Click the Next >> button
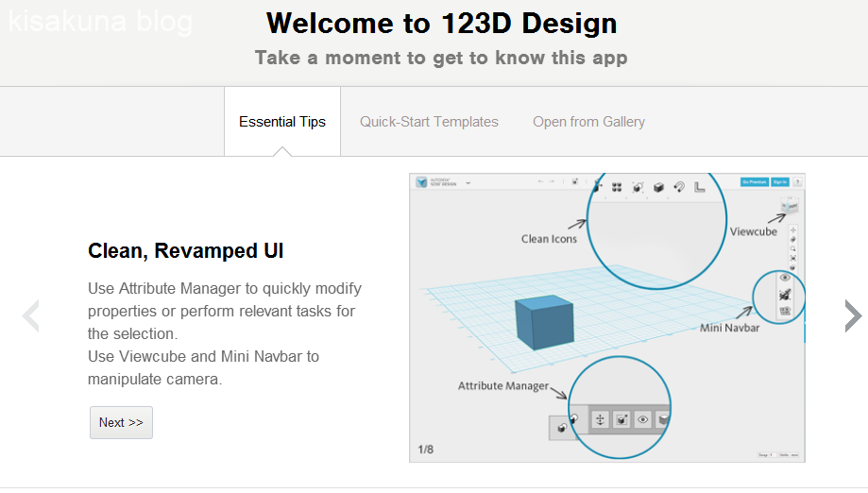This screenshot has width=868, height=493. [121, 423]
